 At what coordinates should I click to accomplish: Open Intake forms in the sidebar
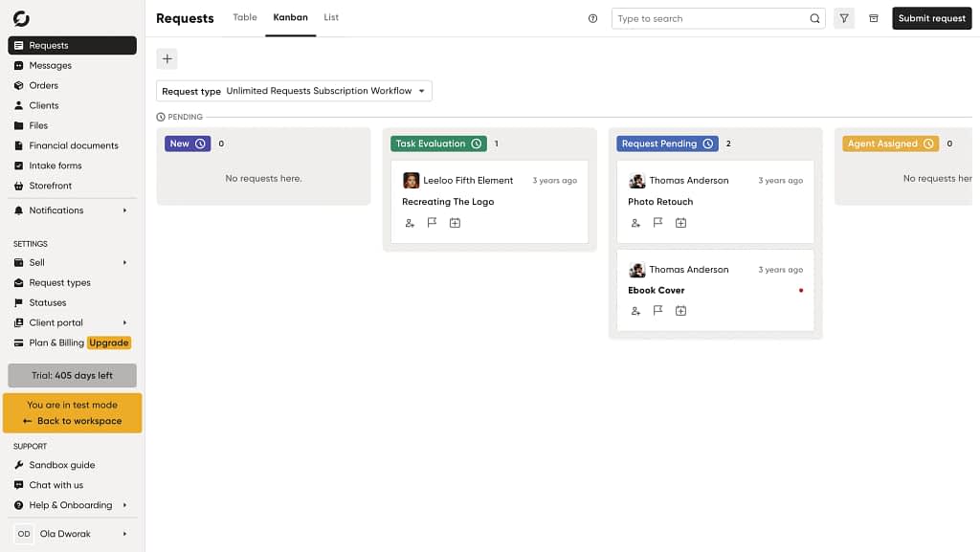(73, 166)
